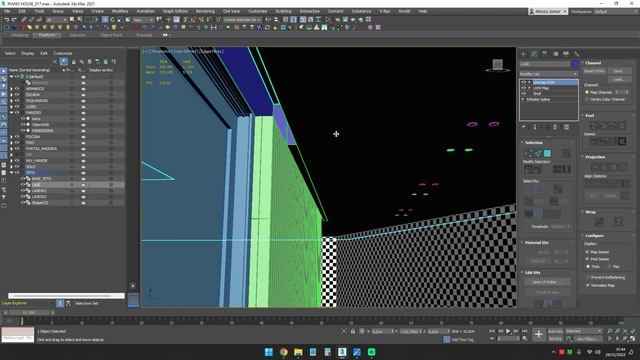Click the Windows Start button
Screen dimensions: 640x360
coord(269,352)
